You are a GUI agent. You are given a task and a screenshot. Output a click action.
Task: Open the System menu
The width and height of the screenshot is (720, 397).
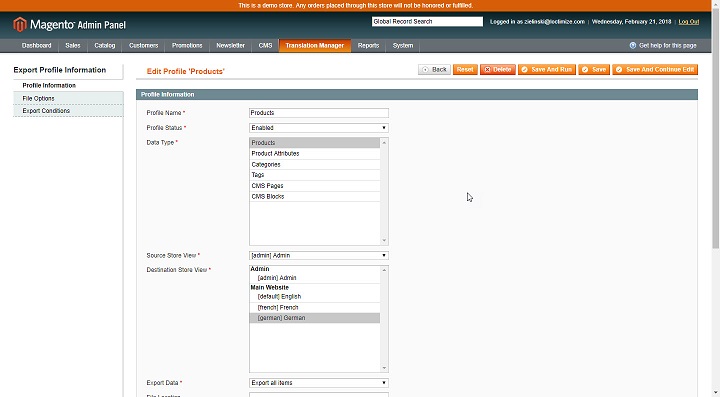point(403,45)
